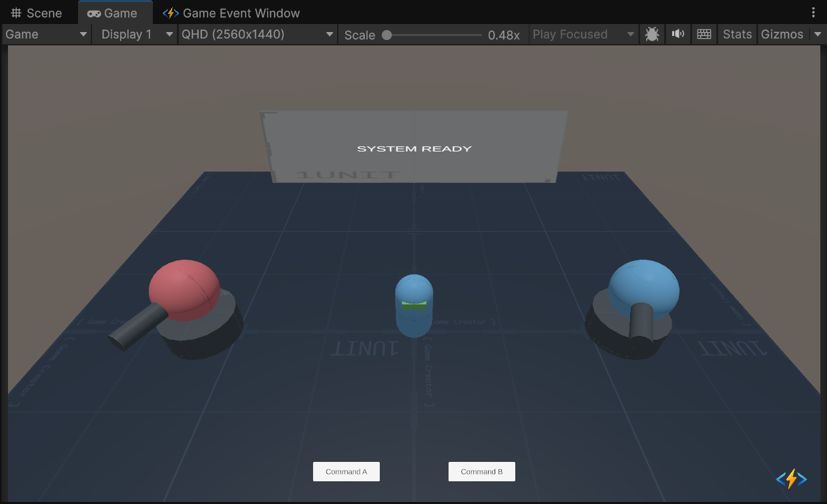This screenshot has height=504, width=827.
Task: Toggle the Stats overlay
Action: 737,34
